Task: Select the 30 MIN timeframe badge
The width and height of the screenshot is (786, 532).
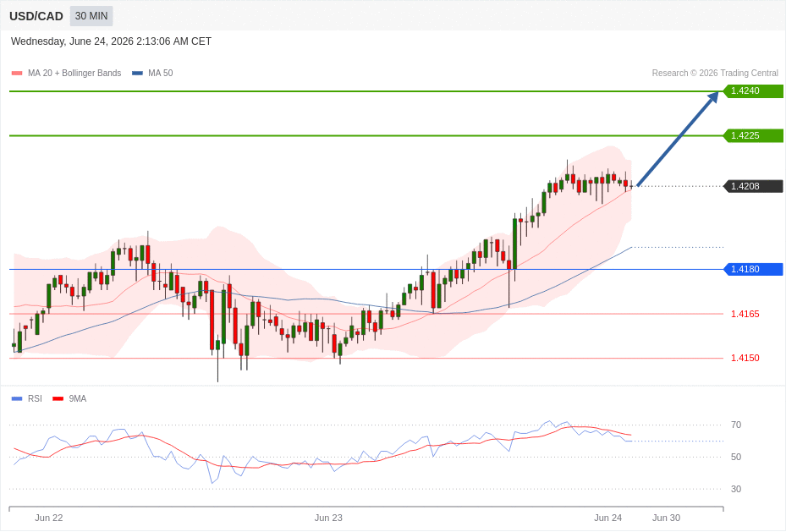Action: (91, 16)
